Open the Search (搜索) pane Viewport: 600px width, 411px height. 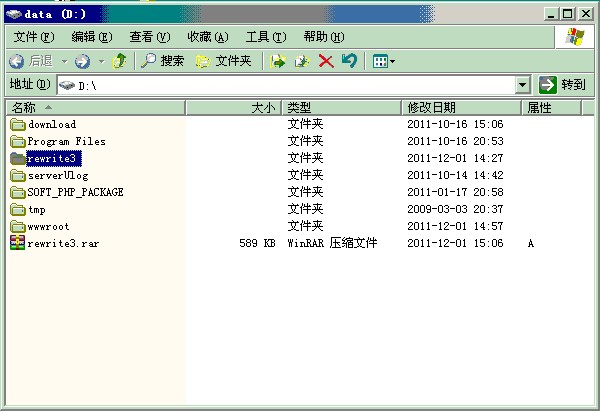click(x=162, y=61)
